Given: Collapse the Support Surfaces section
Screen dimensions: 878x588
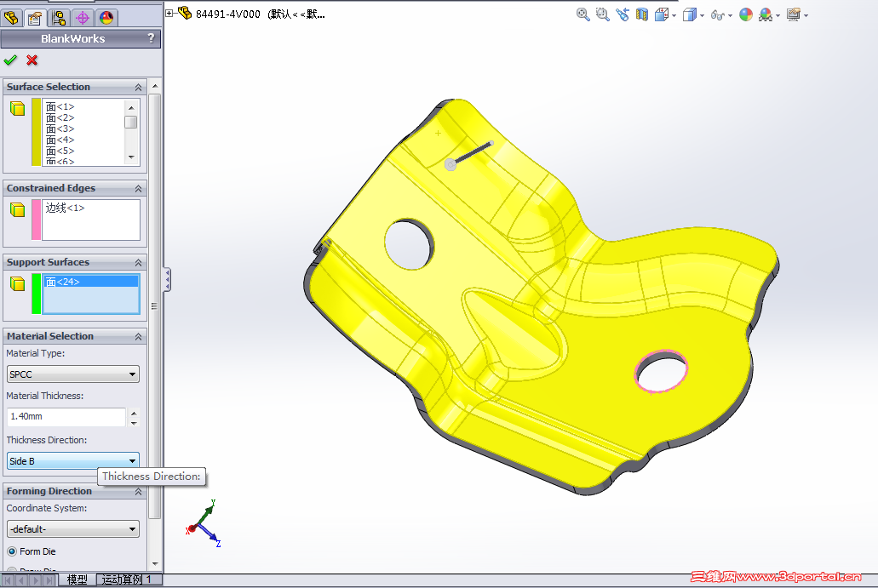Looking at the screenshot, I should [x=138, y=262].
